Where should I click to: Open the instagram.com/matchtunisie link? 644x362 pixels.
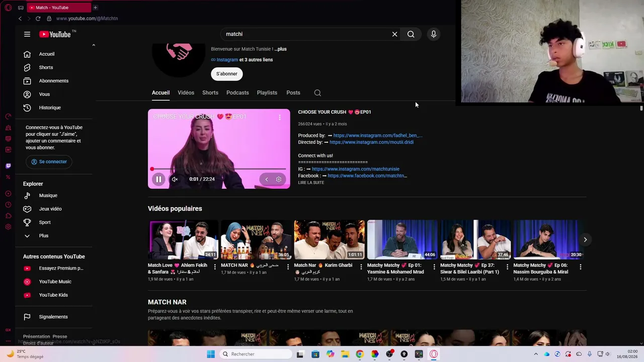356,169
